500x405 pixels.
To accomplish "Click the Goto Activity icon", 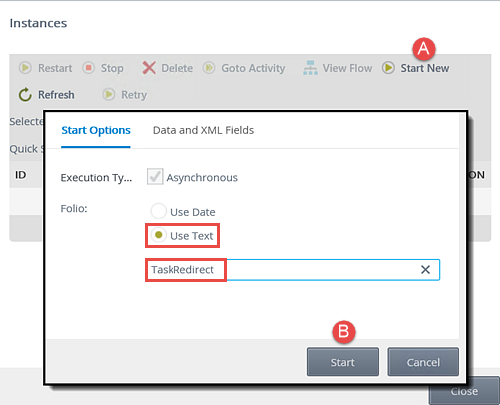I will tap(209, 68).
